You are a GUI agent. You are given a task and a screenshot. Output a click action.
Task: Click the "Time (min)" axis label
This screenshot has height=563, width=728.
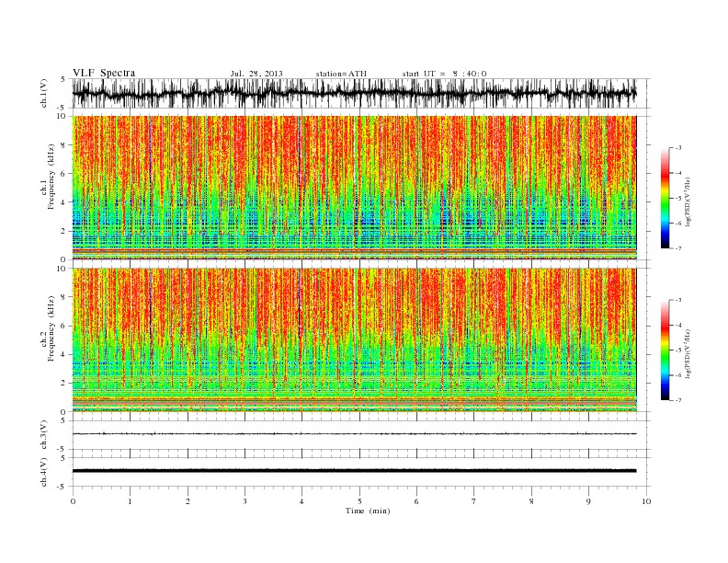pyautogui.click(x=368, y=511)
